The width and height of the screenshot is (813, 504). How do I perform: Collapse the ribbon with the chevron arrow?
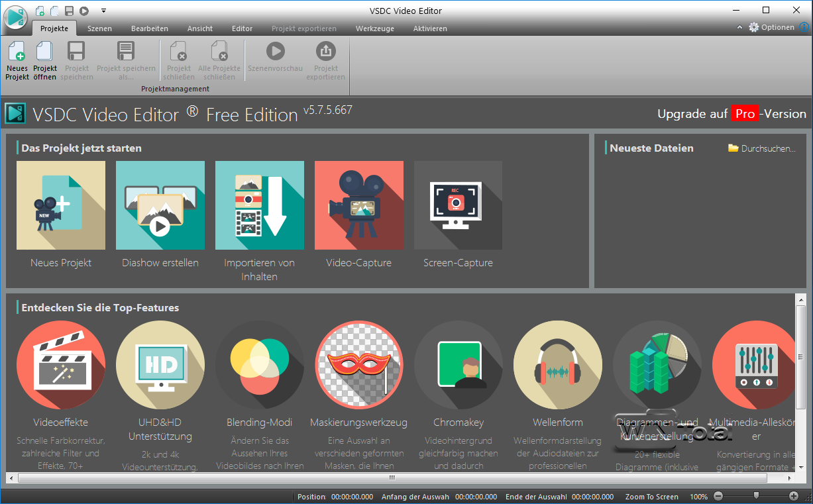(740, 28)
